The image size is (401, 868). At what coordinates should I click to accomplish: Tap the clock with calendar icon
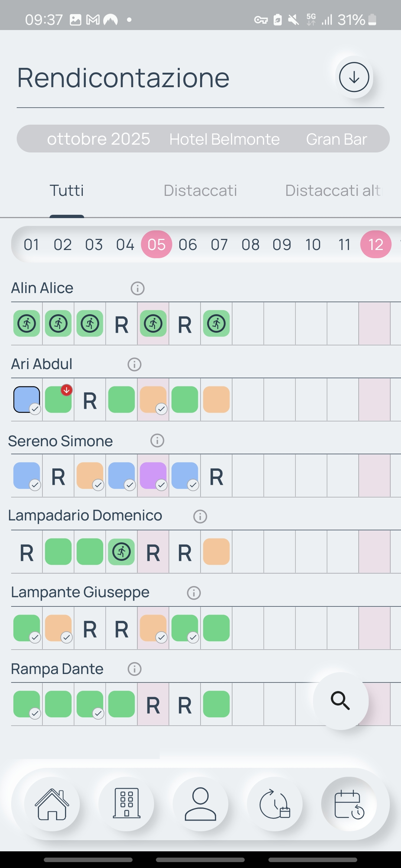[x=275, y=804]
